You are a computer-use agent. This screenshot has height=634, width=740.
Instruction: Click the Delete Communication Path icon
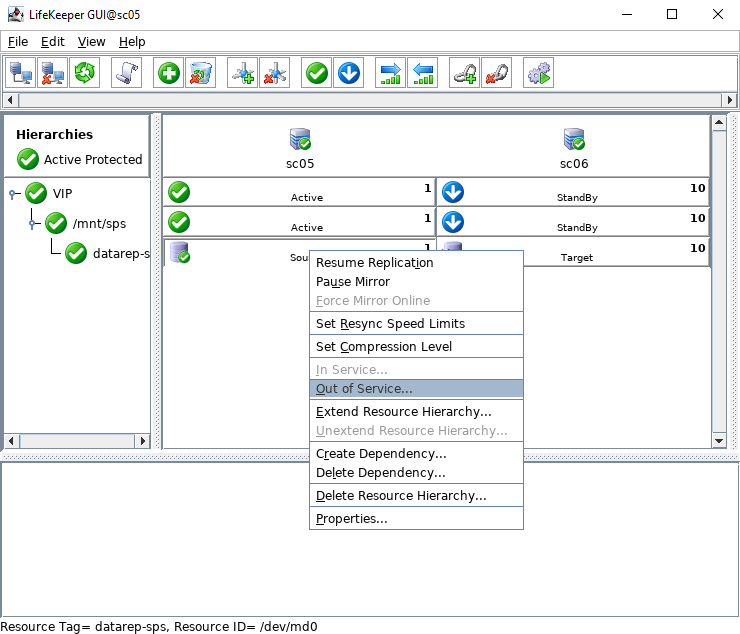pos(275,73)
